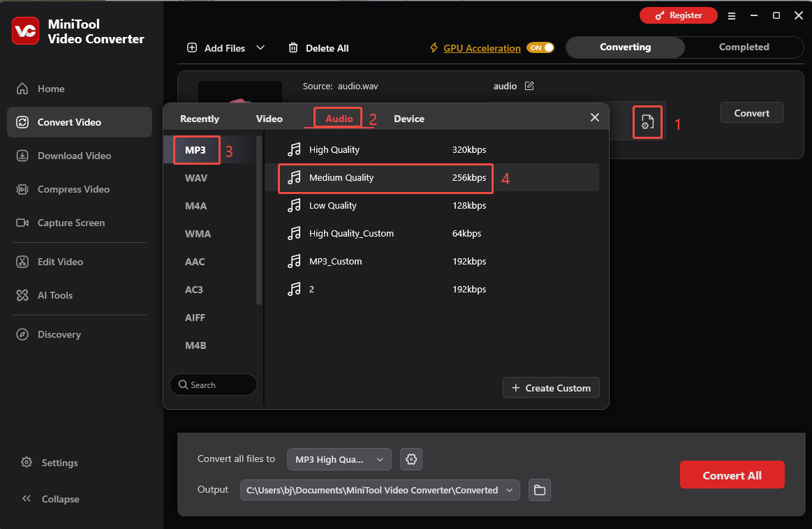
Task: Click Create Custom button
Action: (551, 388)
